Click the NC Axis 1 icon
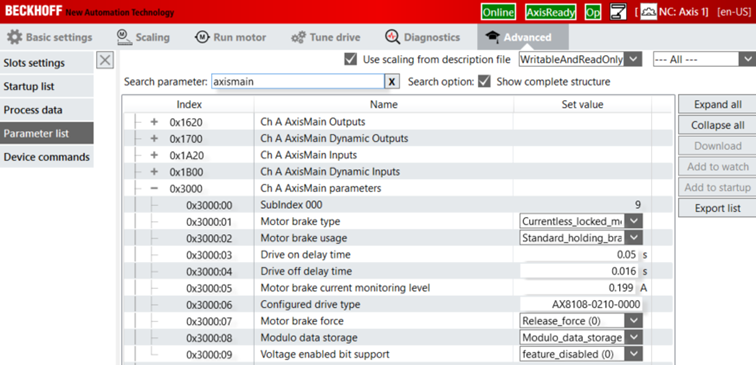The image size is (756, 365). point(648,12)
